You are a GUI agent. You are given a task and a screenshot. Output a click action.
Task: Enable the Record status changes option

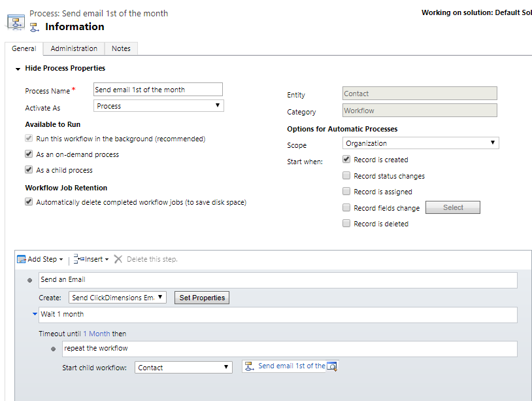[x=346, y=175]
